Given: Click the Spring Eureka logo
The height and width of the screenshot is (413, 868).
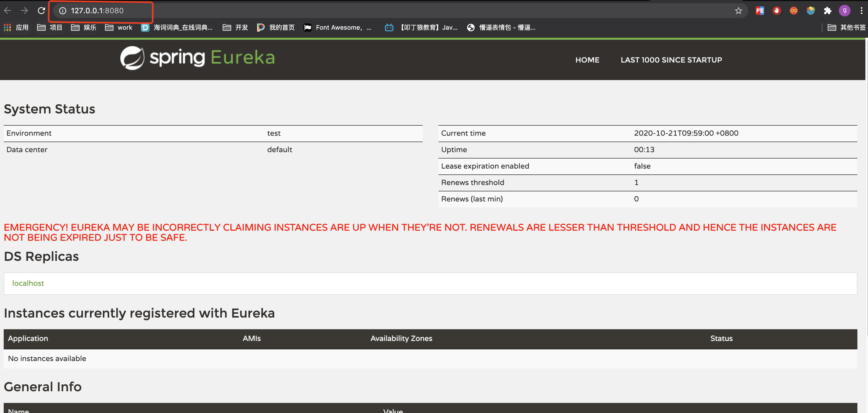Looking at the screenshot, I should (x=198, y=58).
